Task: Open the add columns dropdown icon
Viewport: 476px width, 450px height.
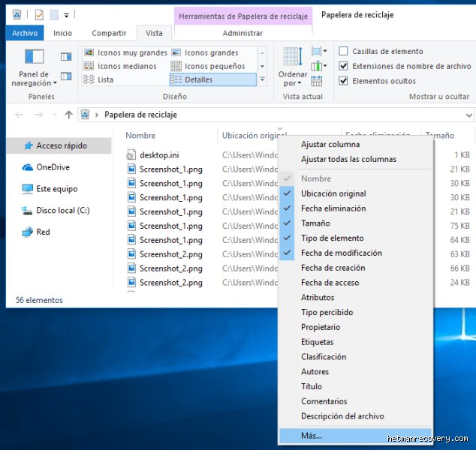Action: click(x=319, y=66)
